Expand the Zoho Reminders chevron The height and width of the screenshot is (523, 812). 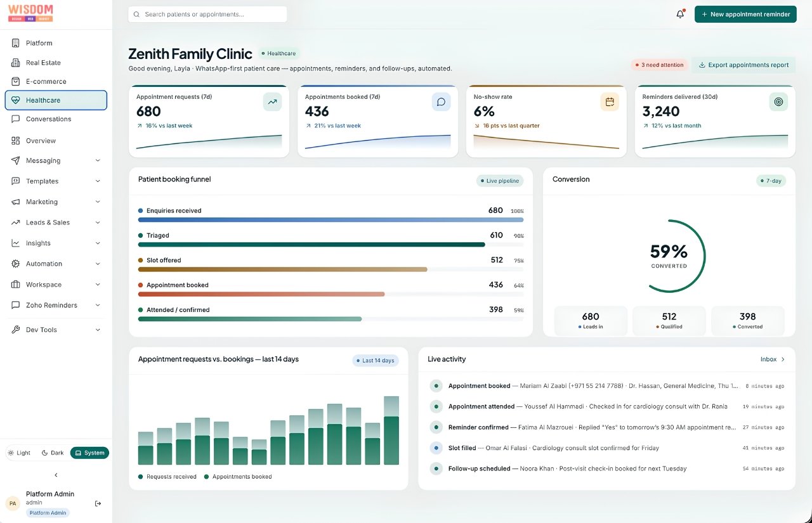coord(98,306)
